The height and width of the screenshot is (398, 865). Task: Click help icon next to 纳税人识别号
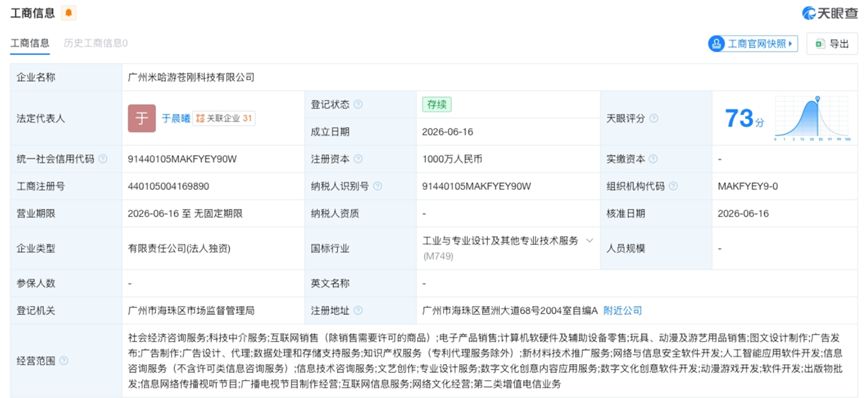pyautogui.click(x=377, y=186)
